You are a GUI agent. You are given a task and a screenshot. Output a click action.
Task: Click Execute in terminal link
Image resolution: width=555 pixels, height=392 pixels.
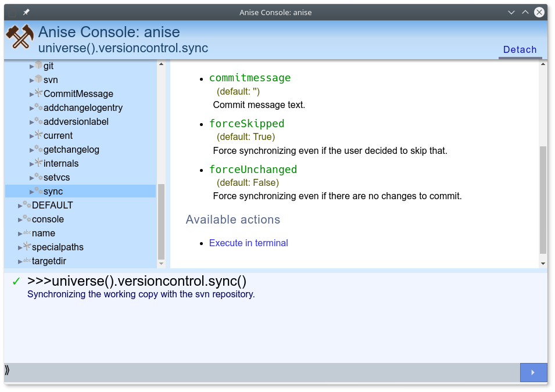pyautogui.click(x=249, y=243)
